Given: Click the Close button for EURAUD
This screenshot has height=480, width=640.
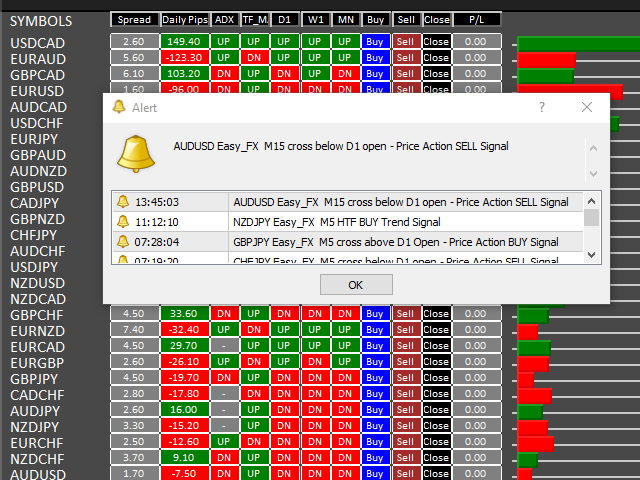Looking at the screenshot, I should tap(436, 58).
